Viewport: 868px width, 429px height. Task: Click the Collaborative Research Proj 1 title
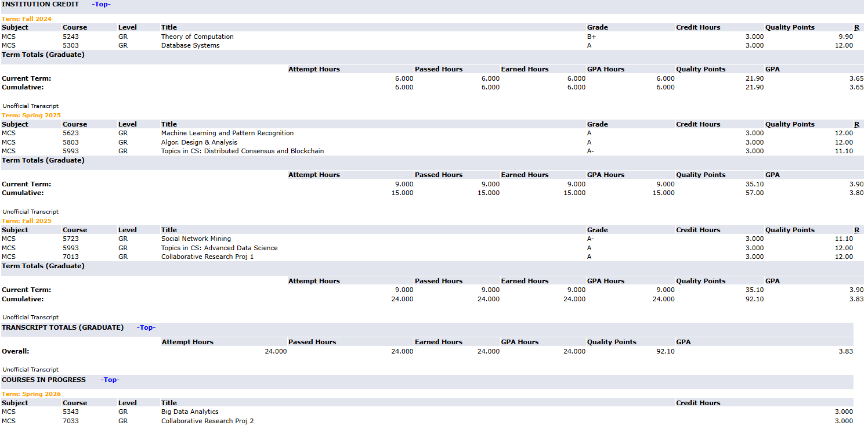point(207,257)
